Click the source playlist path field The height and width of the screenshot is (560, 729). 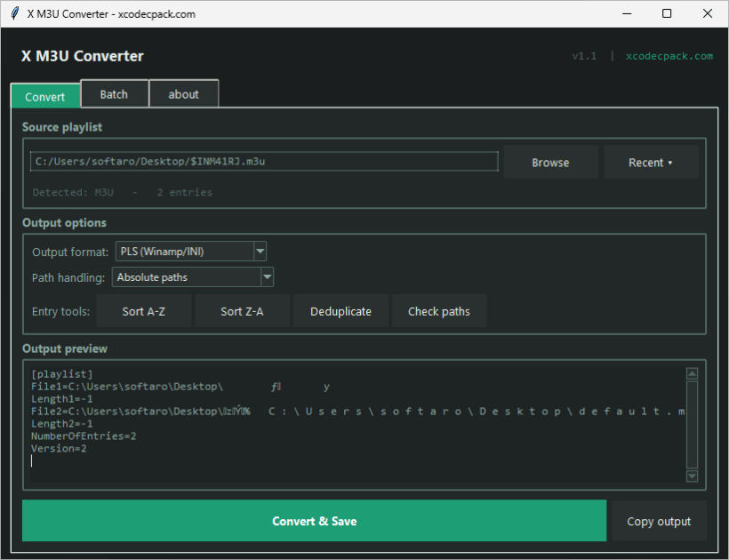(x=264, y=161)
